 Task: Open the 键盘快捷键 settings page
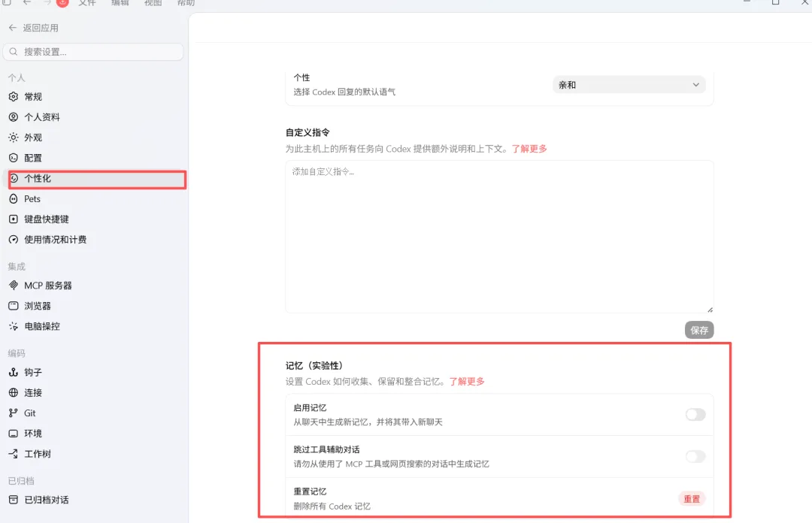[94, 219]
